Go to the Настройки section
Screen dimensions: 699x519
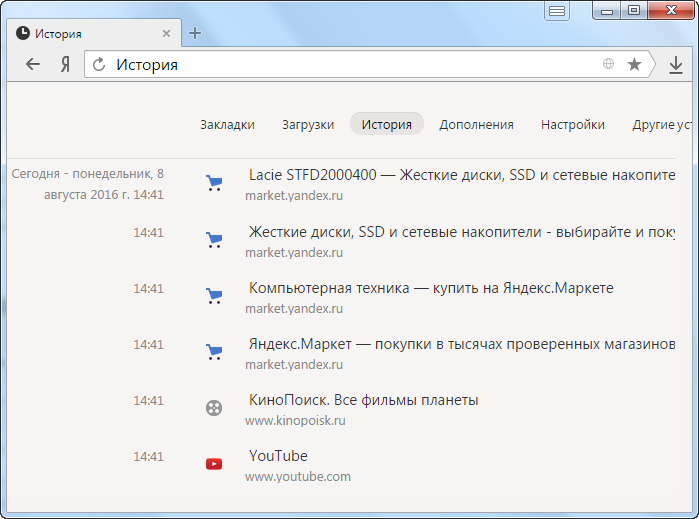pos(572,124)
